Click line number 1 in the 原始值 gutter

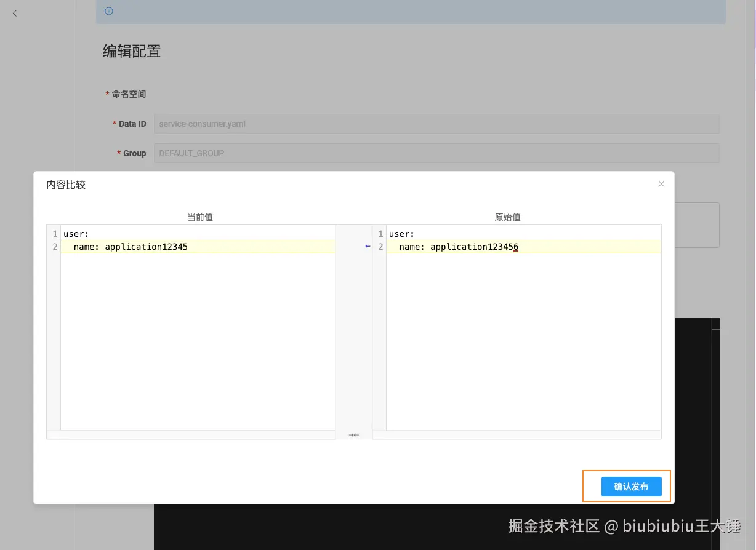point(380,234)
